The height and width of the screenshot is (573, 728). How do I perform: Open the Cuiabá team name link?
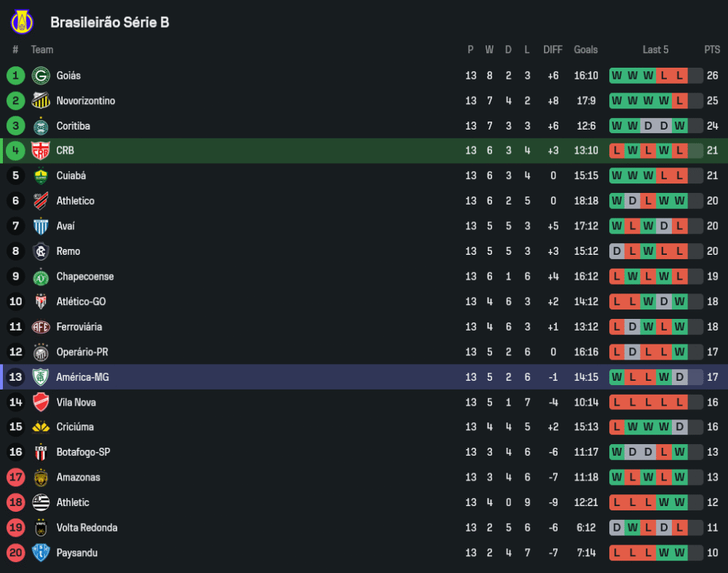pos(72,175)
